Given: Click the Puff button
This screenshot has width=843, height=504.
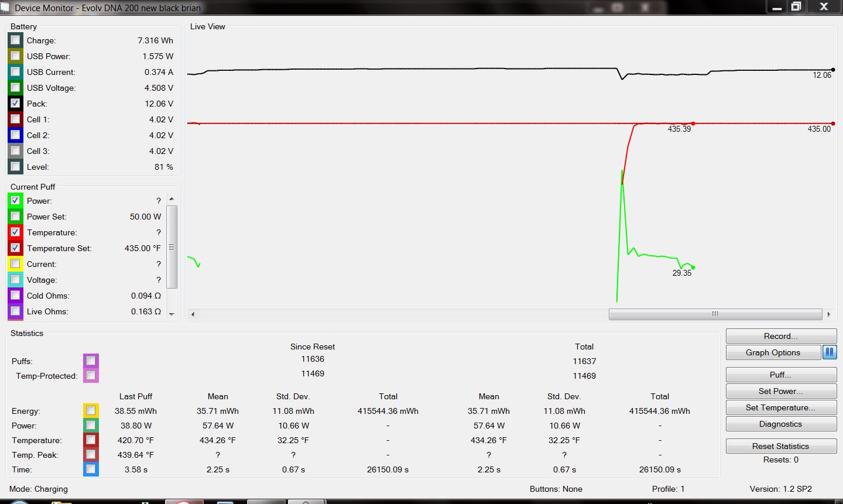Looking at the screenshot, I should click(x=780, y=375).
